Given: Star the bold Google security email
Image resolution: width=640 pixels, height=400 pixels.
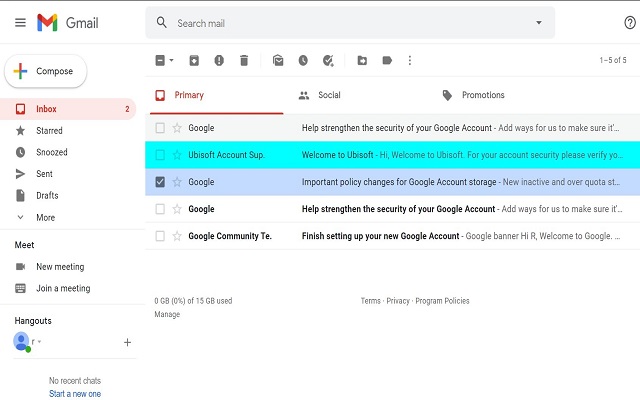Looking at the screenshot, I should [177, 209].
